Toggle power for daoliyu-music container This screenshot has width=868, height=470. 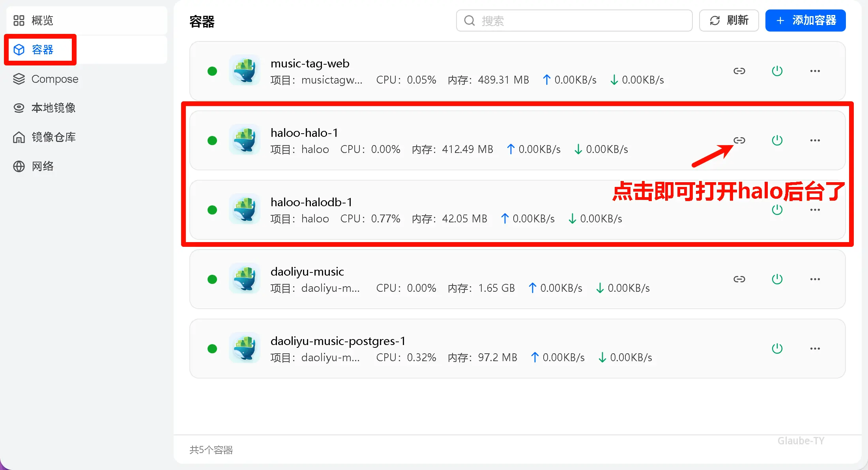coord(777,279)
